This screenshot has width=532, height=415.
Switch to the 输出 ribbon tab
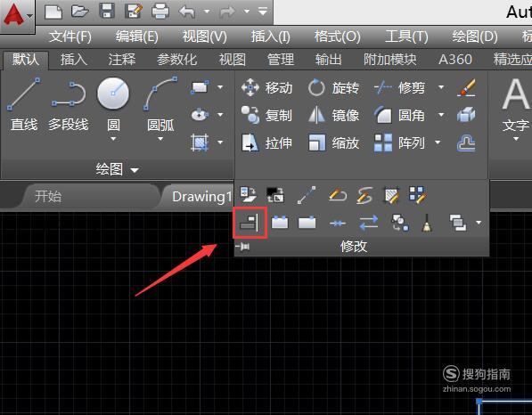coord(329,60)
